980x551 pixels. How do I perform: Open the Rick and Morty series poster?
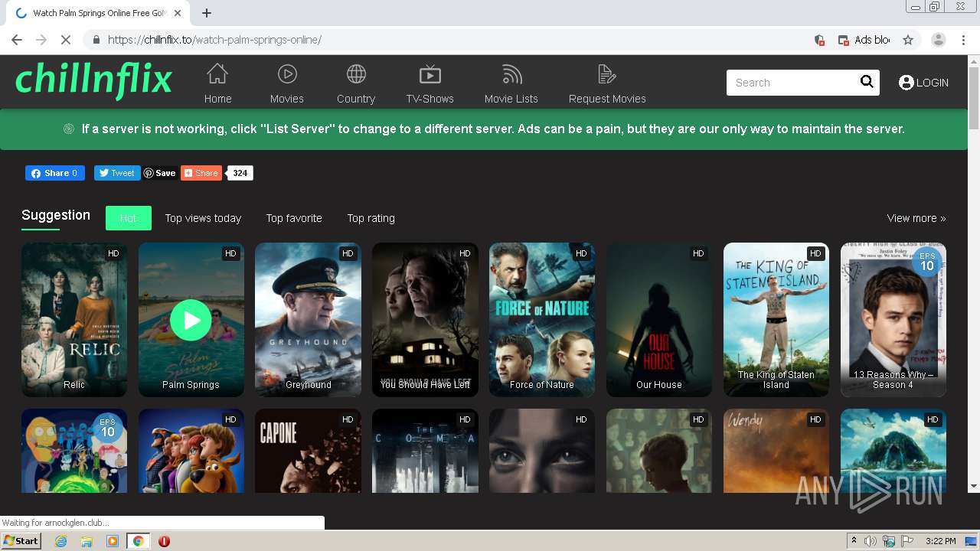point(74,451)
